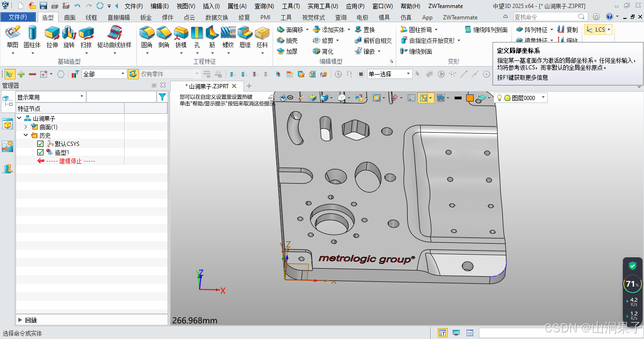The image size is (644, 339).
Task: Click the 扫掠 sweep tool
Action: click(x=86, y=37)
